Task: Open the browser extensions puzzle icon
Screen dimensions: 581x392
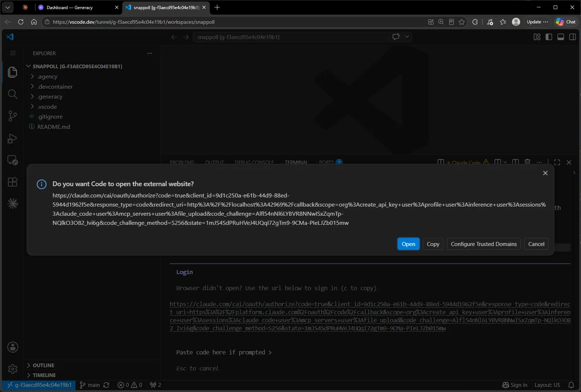Action: click(475, 22)
